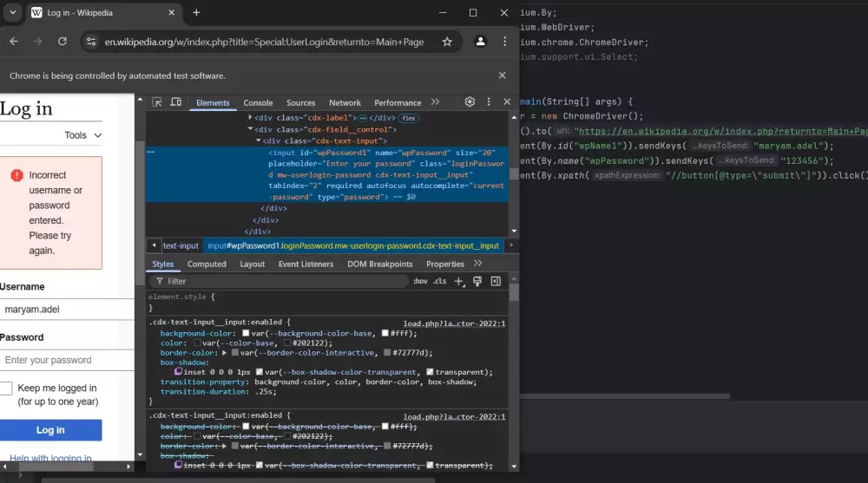Click the ellipsis options on selected DOM node
The image size is (868, 483).
[150, 152]
